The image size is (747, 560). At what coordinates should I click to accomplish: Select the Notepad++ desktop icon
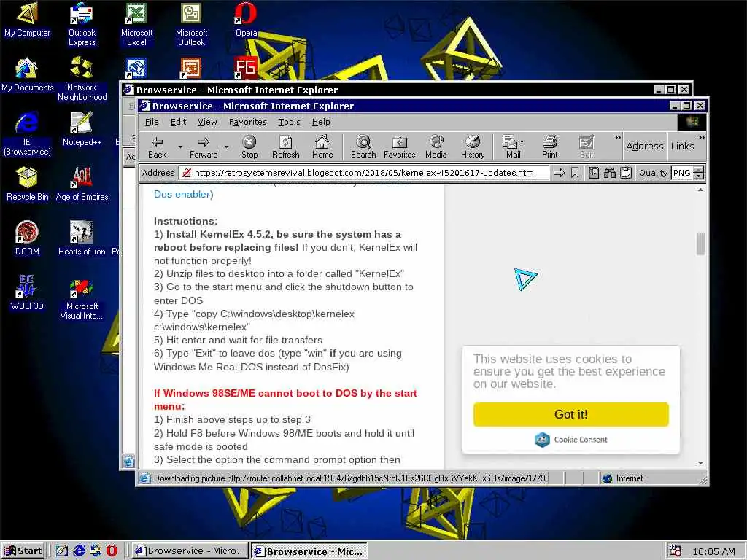[82, 129]
